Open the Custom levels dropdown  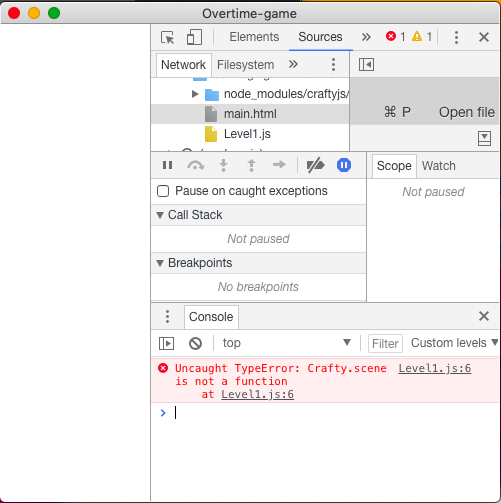click(x=454, y=343)
